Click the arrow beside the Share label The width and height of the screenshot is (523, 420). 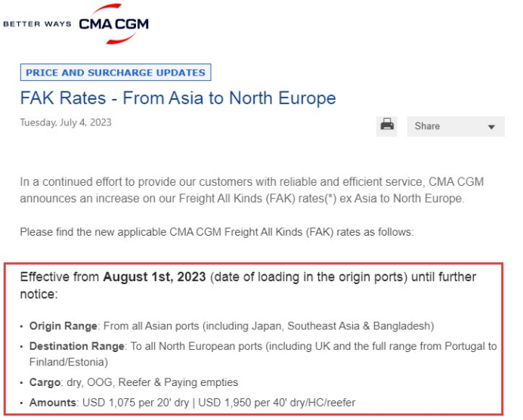point(491,127)
